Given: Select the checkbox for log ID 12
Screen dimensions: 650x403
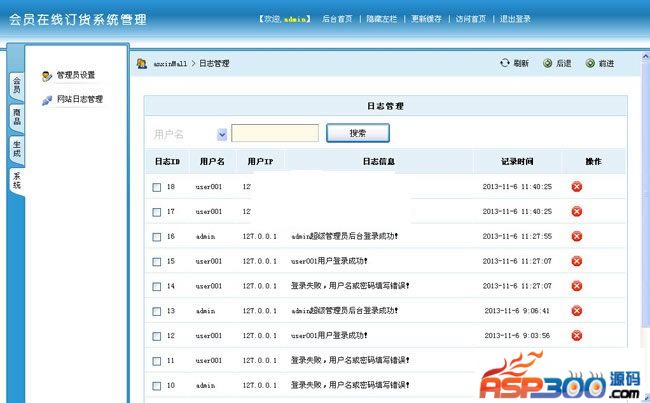Looking at the screenshot, I should coord(156,336).
